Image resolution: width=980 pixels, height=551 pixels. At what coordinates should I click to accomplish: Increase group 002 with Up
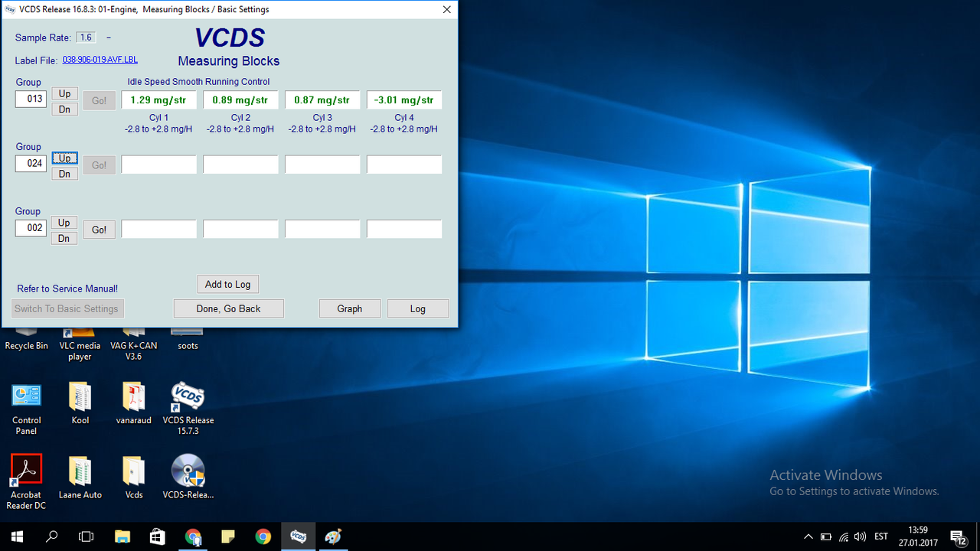(x=65, y=223)
